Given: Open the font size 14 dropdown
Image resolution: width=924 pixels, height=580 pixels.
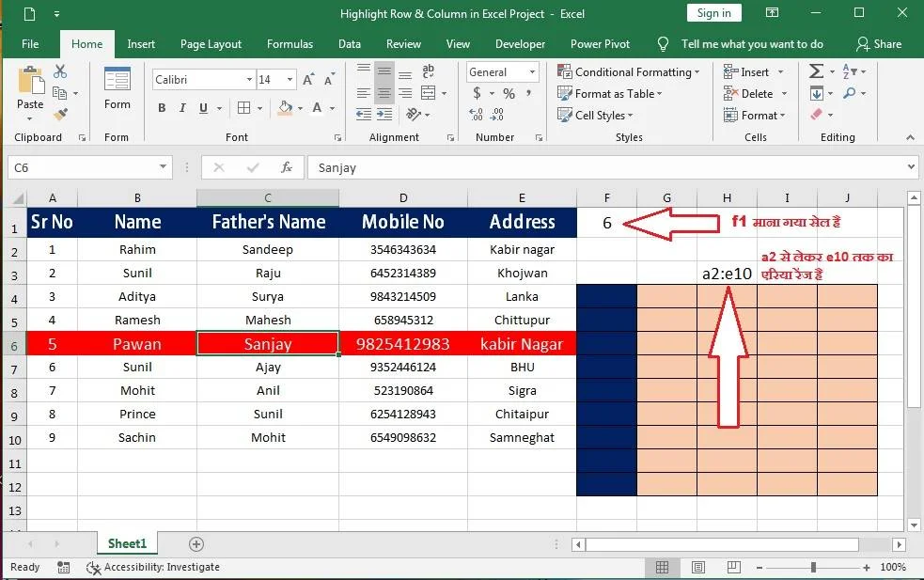Looking at the screenshot, I should pyautogui.click(x=290, y=80).
